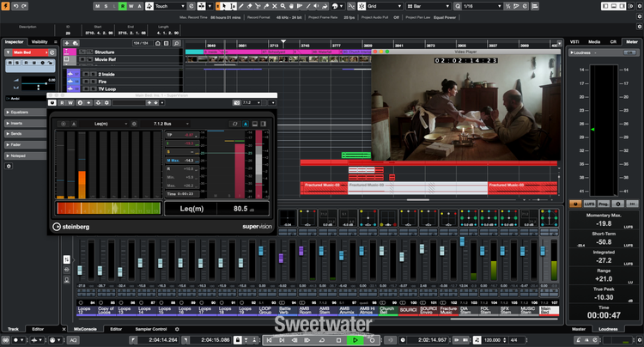Switch to the VSTi tab
Image resolution: width=644 pixels, height=347 pixels.
(x=574, y=42)
